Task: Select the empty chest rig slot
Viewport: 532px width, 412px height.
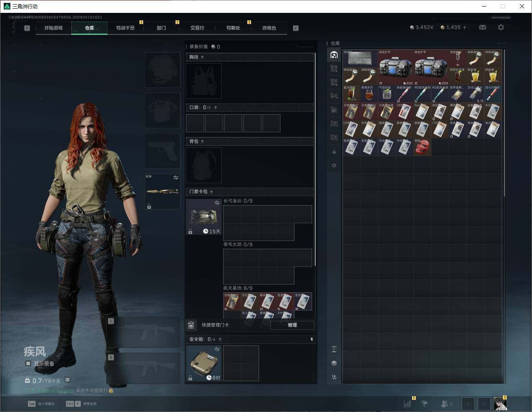Action: 204,81
